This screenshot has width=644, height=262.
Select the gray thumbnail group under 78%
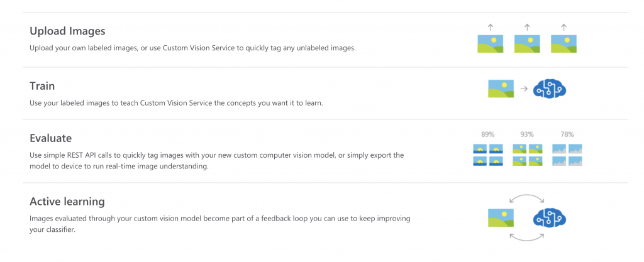click(x=567, y=155)
